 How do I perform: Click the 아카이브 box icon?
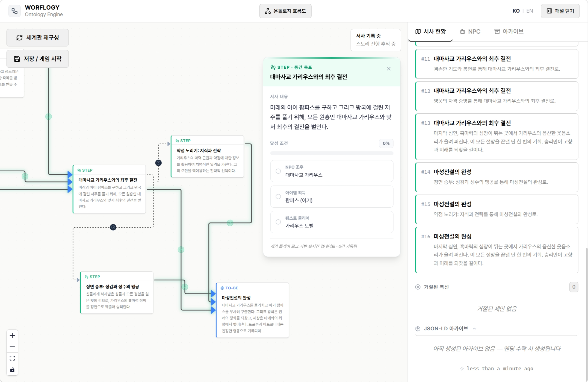tap(497, 31)
